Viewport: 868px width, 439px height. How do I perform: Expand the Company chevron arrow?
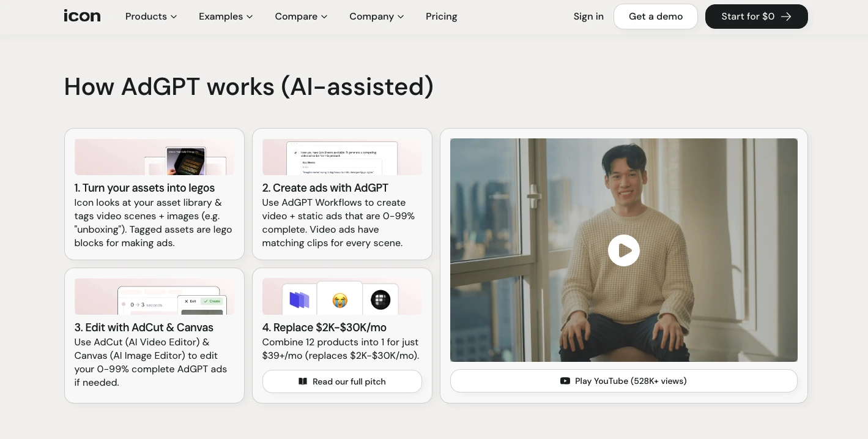[401, 17]
